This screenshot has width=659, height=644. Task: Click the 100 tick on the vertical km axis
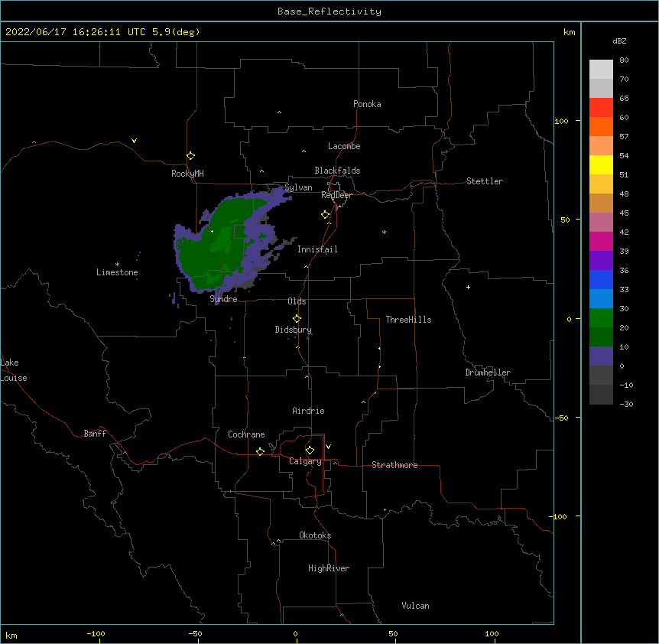tap(561, 121)
